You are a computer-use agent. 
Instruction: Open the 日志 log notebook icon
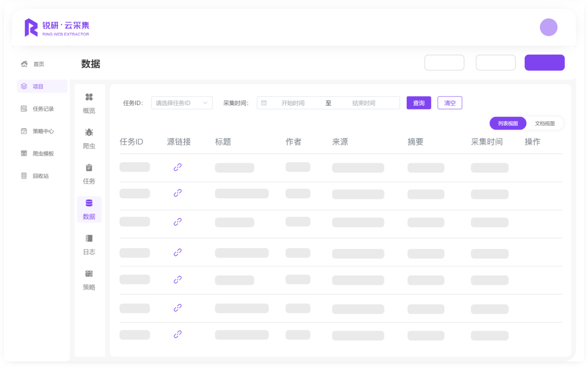pos(89,239)
